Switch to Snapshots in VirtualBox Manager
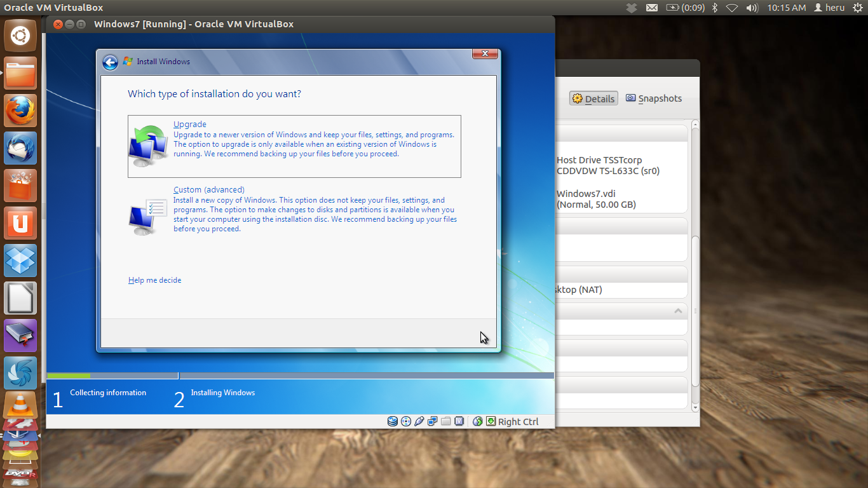 tap(654, 98)
